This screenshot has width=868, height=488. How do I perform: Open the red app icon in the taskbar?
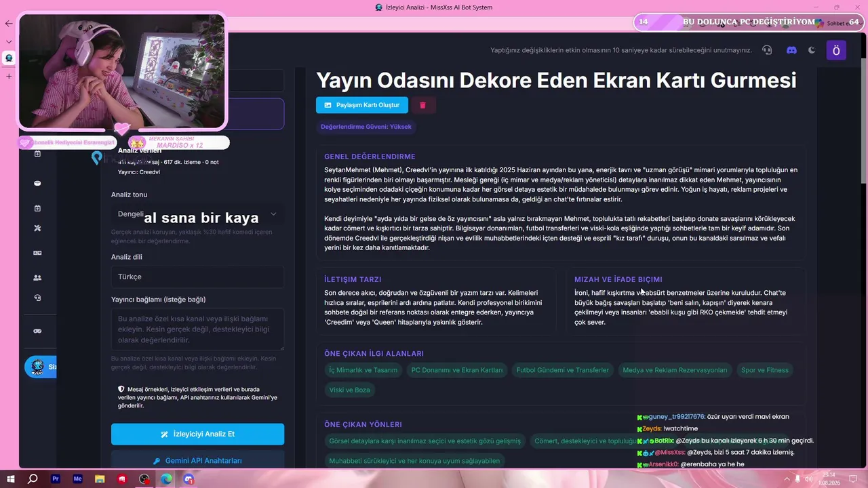tap(122, 479)
